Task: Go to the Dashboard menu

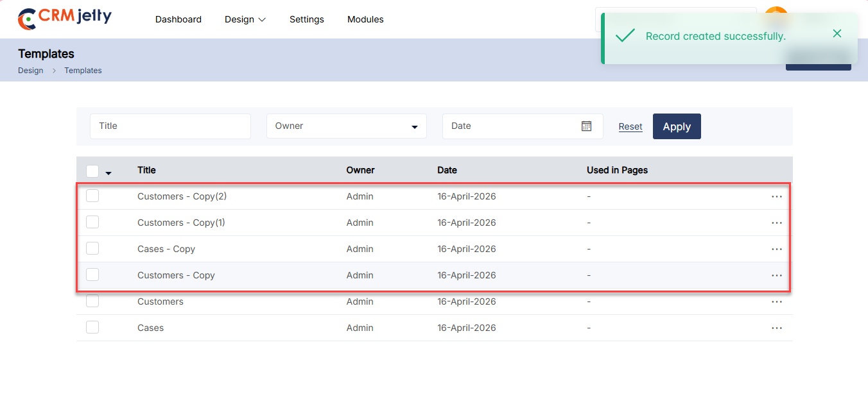Action: click(x=178, y=19)
